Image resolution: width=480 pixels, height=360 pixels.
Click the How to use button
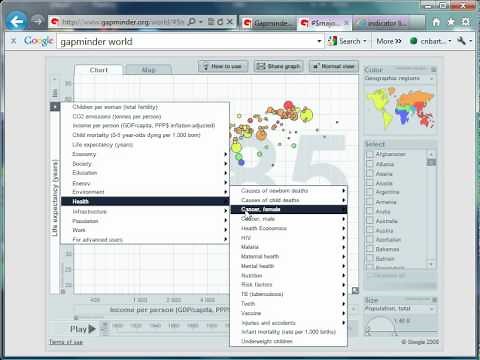point(223,66)
